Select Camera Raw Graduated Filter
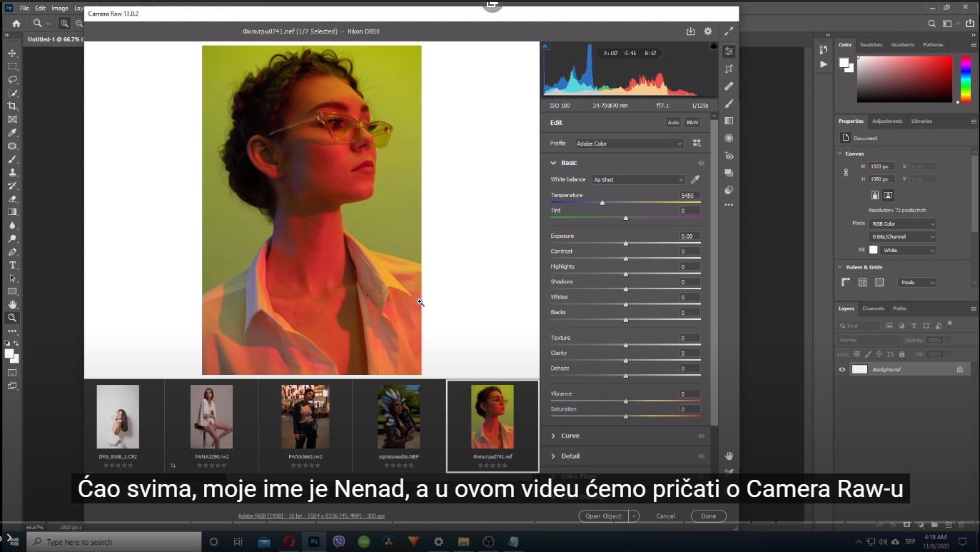Screen dimensions: 980x552 click(729, 121)
